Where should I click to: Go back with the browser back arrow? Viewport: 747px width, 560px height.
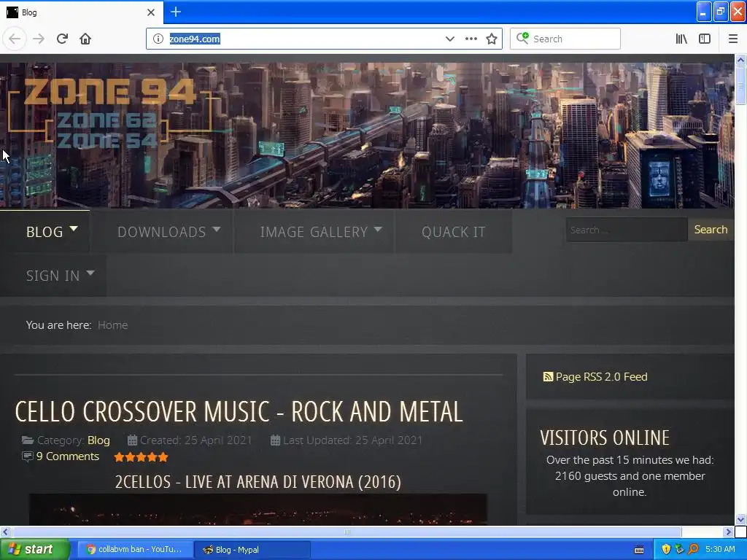[x=15, y=39]
